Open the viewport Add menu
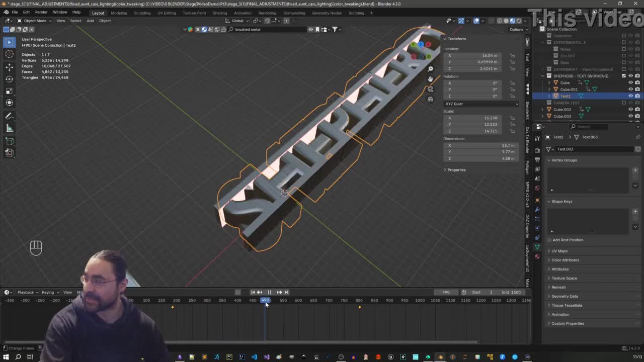The width and height of the screenshot is (644, 362). point(90,21)
